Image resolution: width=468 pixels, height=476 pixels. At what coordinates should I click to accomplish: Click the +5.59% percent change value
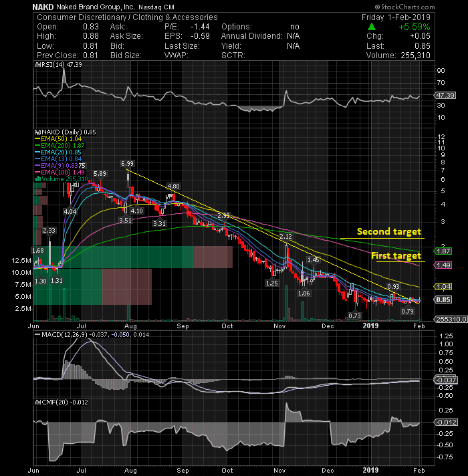coord(415,27)
